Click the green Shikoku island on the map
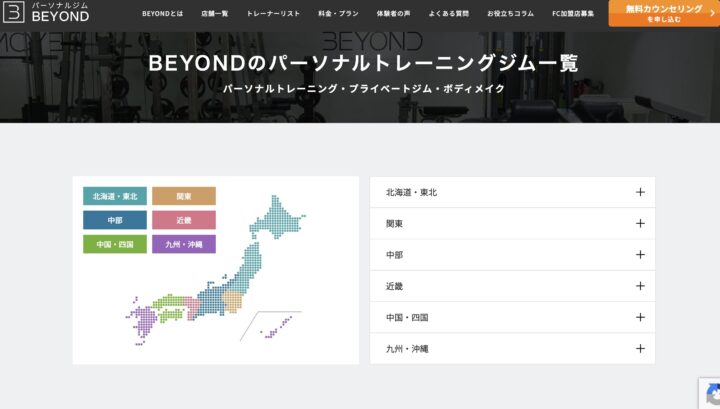Viewport: 720px width, 409px height. 172,315
